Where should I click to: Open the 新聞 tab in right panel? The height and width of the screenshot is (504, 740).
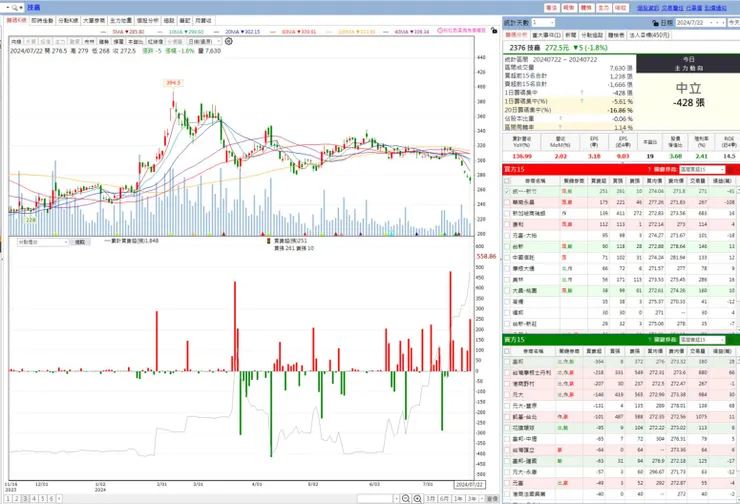(571, 35)
